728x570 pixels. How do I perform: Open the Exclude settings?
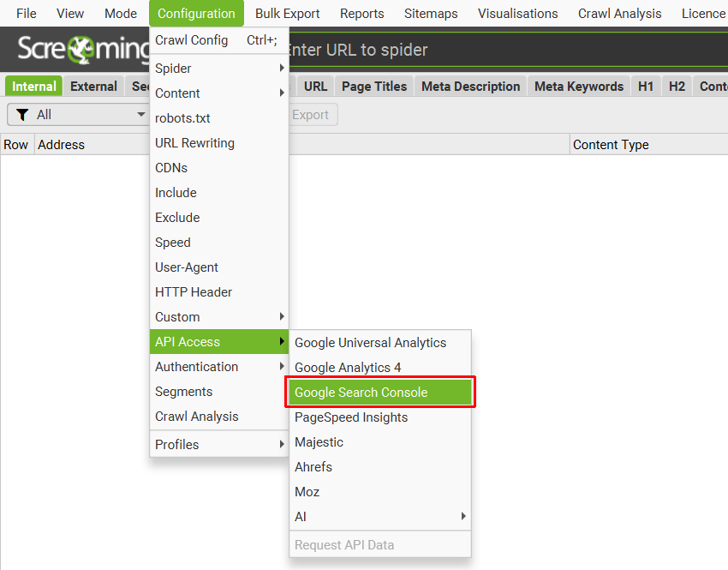(x=176, y=217)
